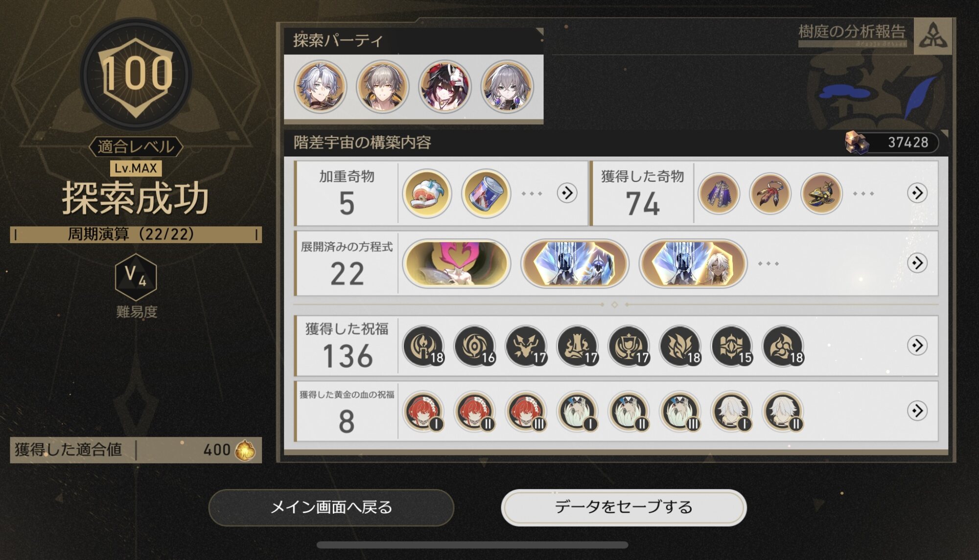Tap the first pink flame equation thumbnail
The height and width of the screenshot is (560, 979).
tap(456, 263)
